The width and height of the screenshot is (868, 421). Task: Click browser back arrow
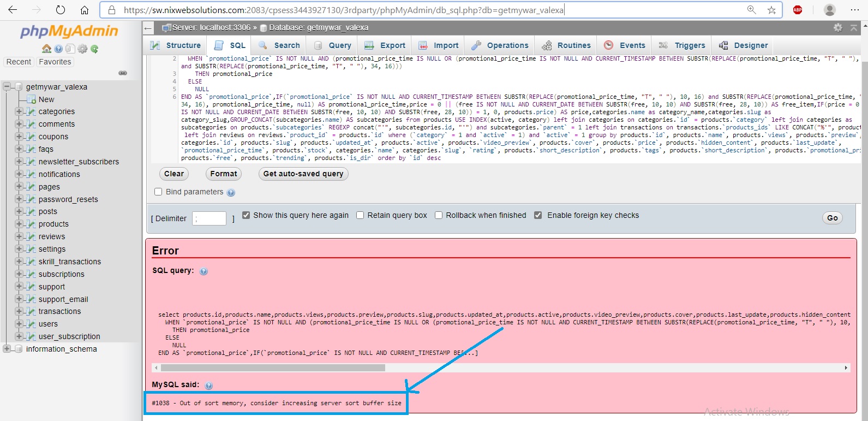[x=13, y=10]
